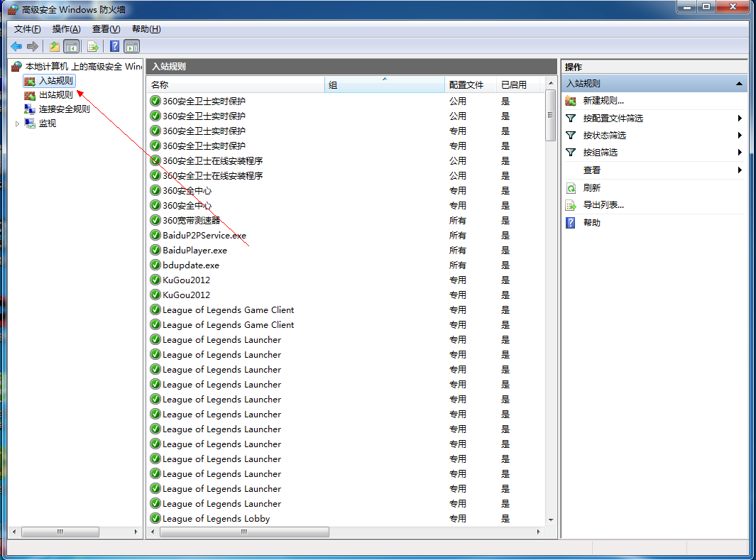This screenshot has width=756, height=560.
Task: Click the rule list horizontal scrollbar thumb
Action: 244,532
